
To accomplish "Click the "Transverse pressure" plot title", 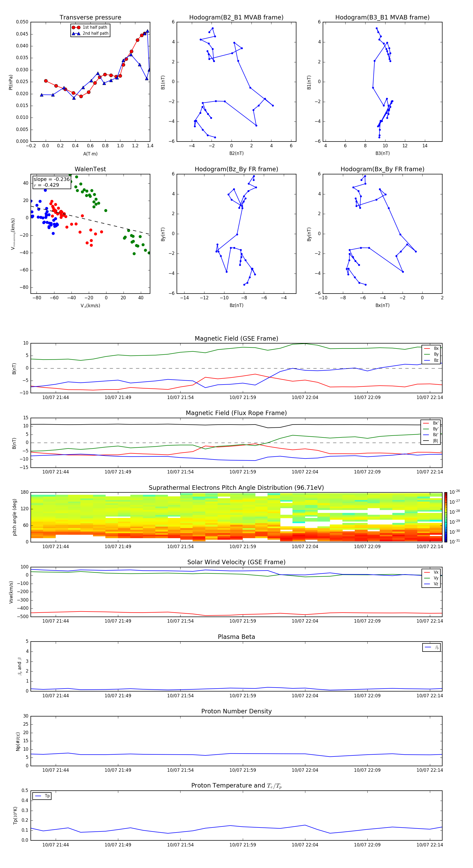I will [x=90, y=18].
